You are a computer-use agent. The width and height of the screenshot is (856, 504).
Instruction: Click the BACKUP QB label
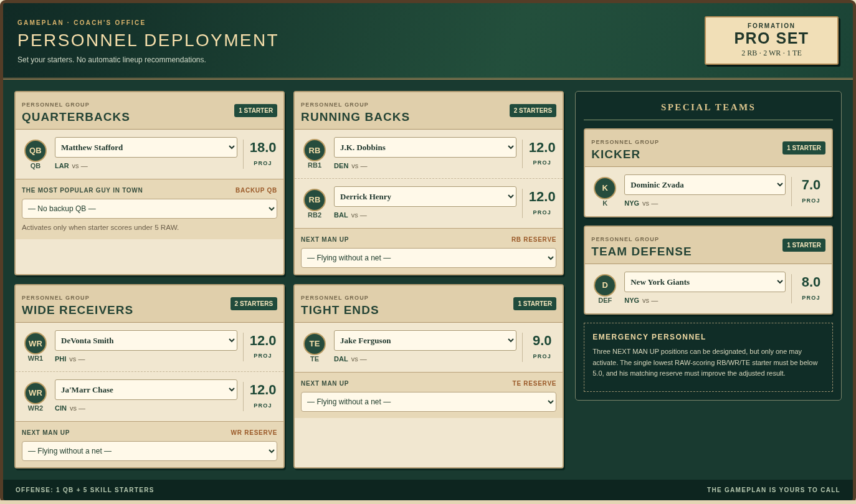pos(256,191)
